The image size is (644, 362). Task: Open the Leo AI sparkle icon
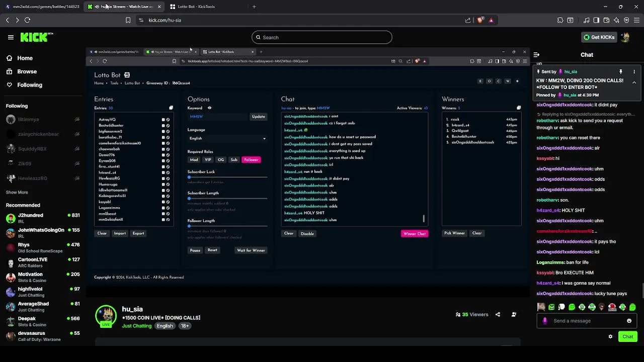click(616, 20)
